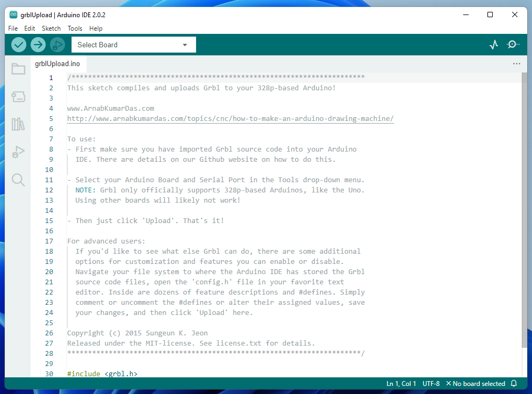This screenshot has width=532, height=394.
Task: Expand the Select Board dropdown
Action: coord(185,45)
